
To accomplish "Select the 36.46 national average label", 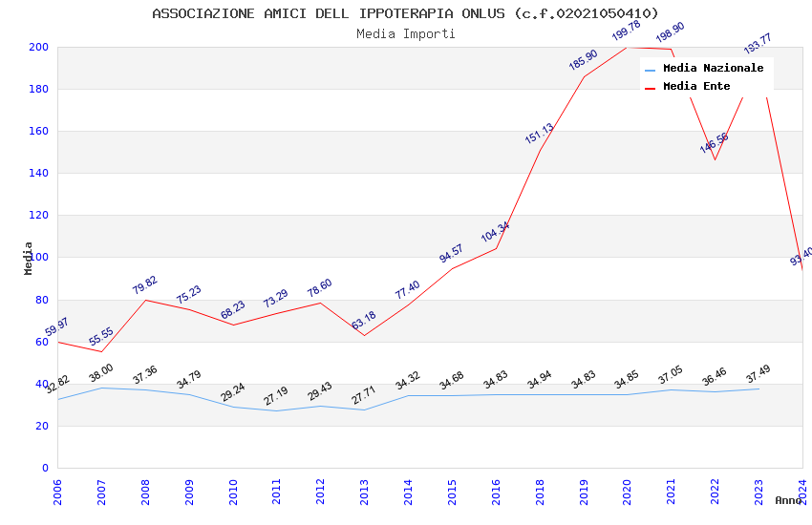I will click(715, 376).
